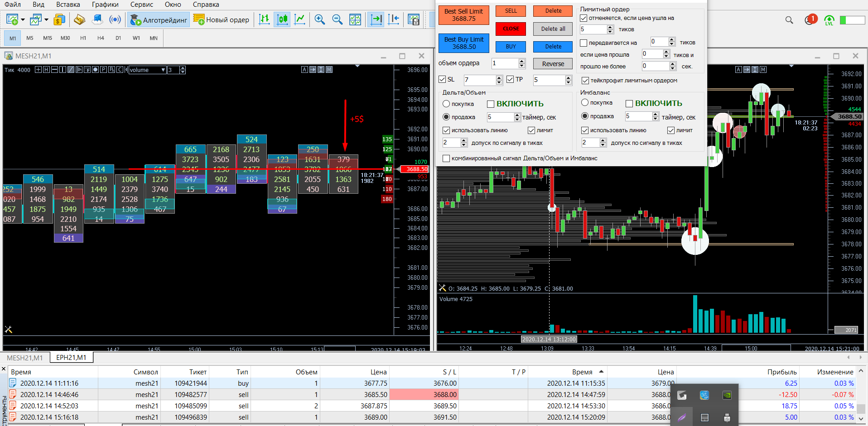The height and width of the screenshot is (426, 868).
Task: Zoom out of the chart
Action: [338, 19]
